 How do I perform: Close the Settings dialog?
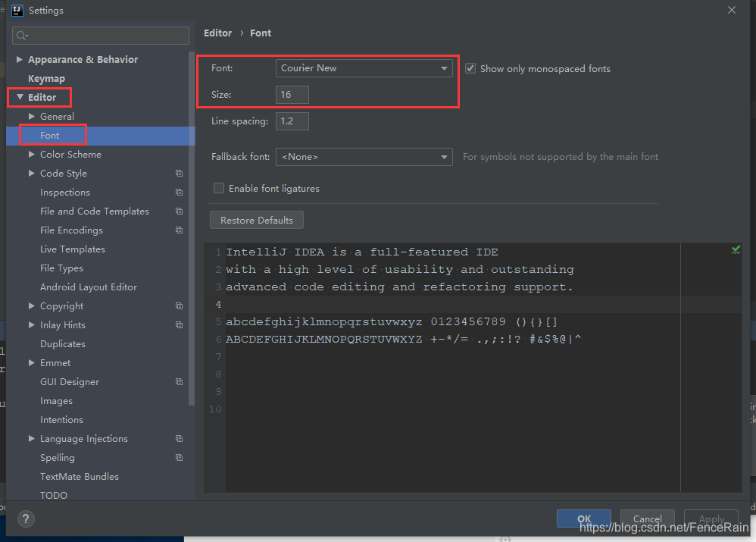[x=732, y=10]
